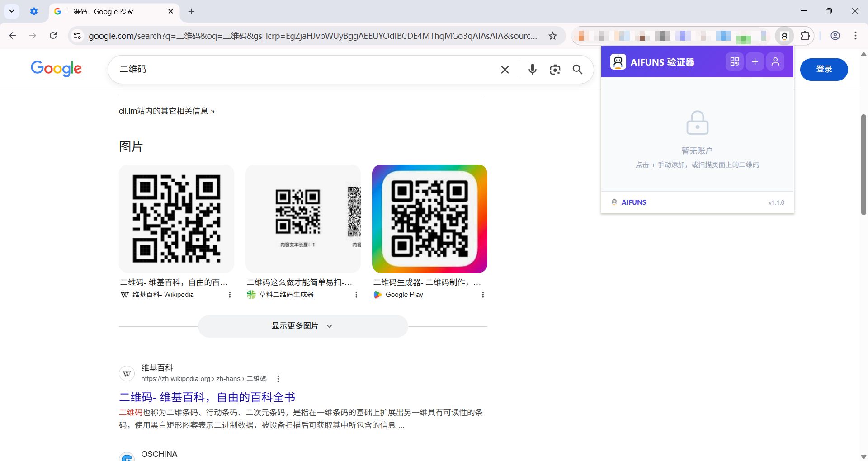The height and width of the screenshot is (461, 868).
Task: View site information icon in address bar
Action: 77,36
